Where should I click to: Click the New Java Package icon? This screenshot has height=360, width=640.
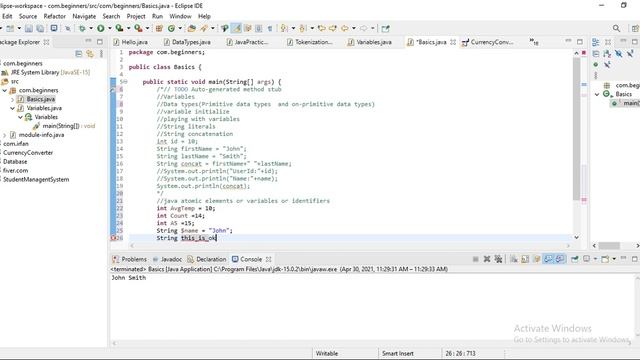coord(159,29)
